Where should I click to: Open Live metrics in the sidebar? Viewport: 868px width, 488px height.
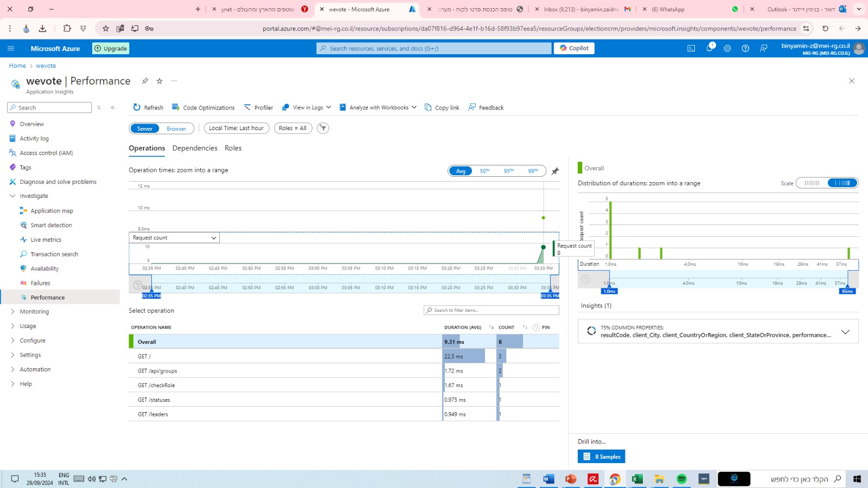pos(46,240)
